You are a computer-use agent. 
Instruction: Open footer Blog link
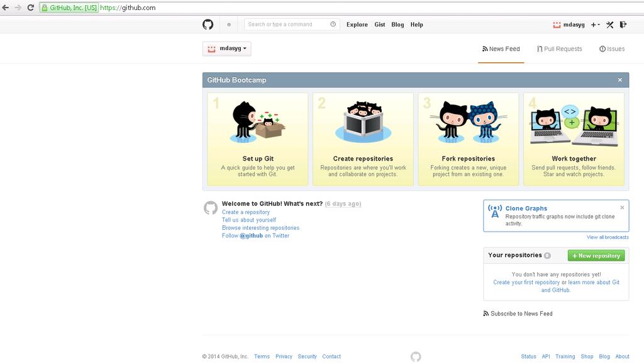[x=604, y=356]
